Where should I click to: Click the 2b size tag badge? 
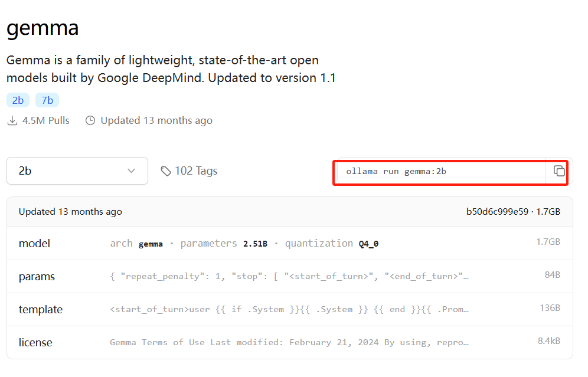click(x=18, y=100)
